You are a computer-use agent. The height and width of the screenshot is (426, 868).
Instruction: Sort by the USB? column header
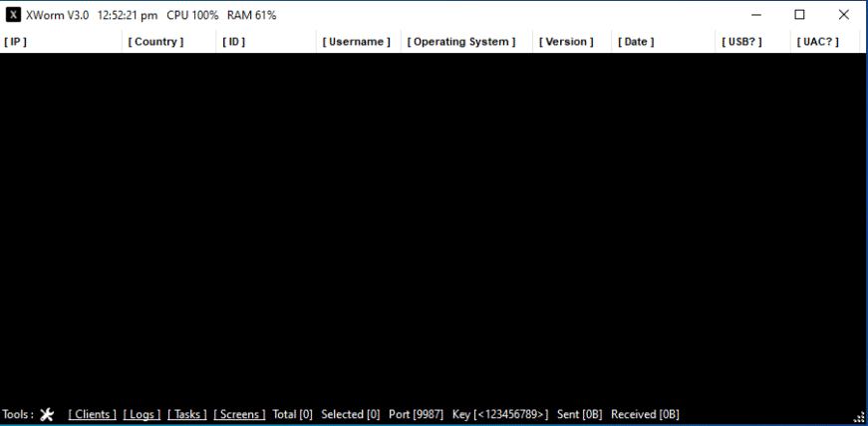[x=752, y=42]
